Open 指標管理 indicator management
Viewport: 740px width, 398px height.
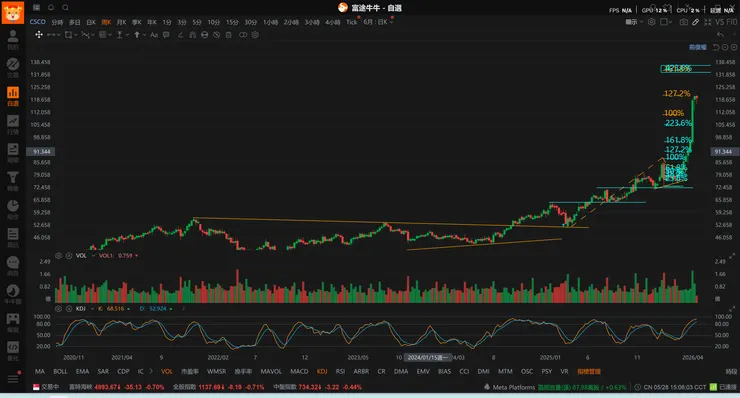pyautogui.click(x=589, y=372)
